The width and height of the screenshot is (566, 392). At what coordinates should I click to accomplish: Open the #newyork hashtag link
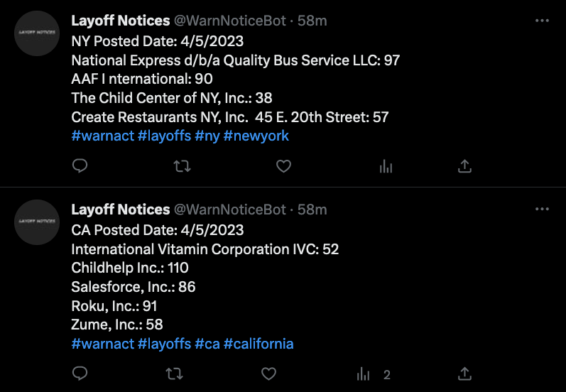(256, 136)
